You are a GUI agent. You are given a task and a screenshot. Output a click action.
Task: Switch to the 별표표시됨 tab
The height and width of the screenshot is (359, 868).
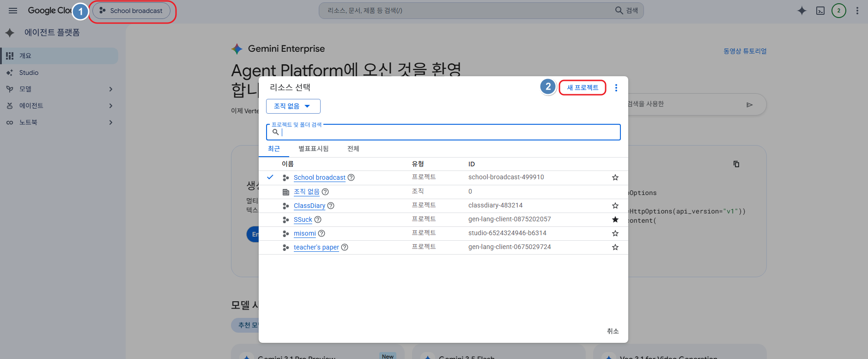314,148
